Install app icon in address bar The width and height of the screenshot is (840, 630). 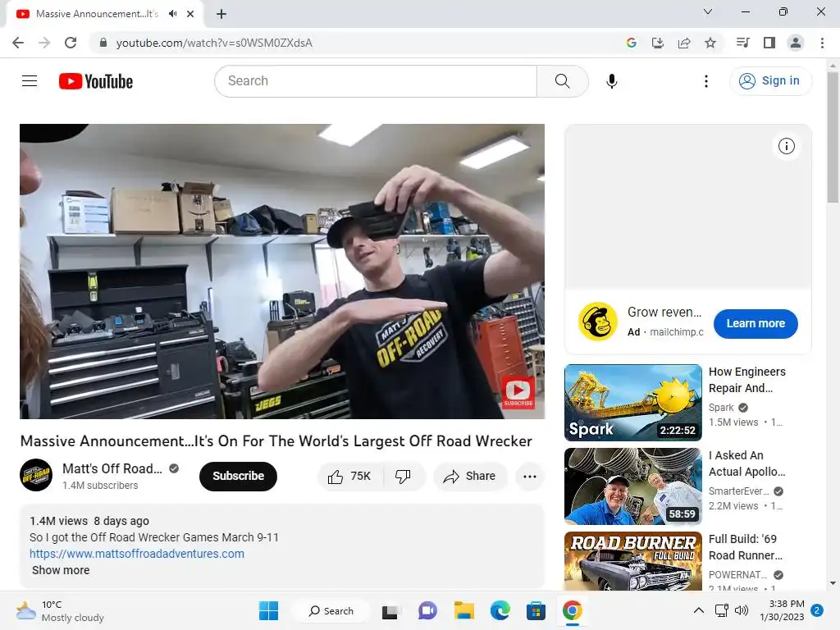click(658, 43)
